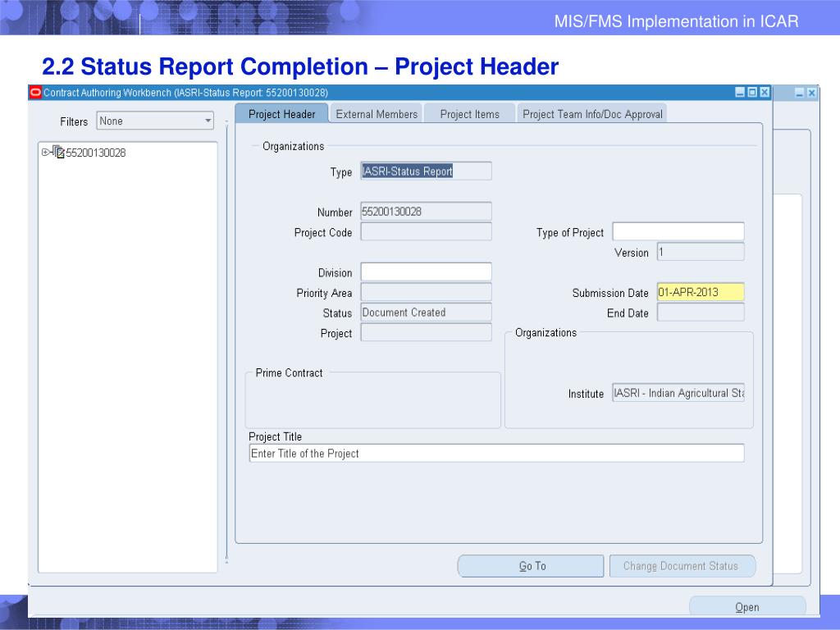Open the External Members tab

pos(377,114)
